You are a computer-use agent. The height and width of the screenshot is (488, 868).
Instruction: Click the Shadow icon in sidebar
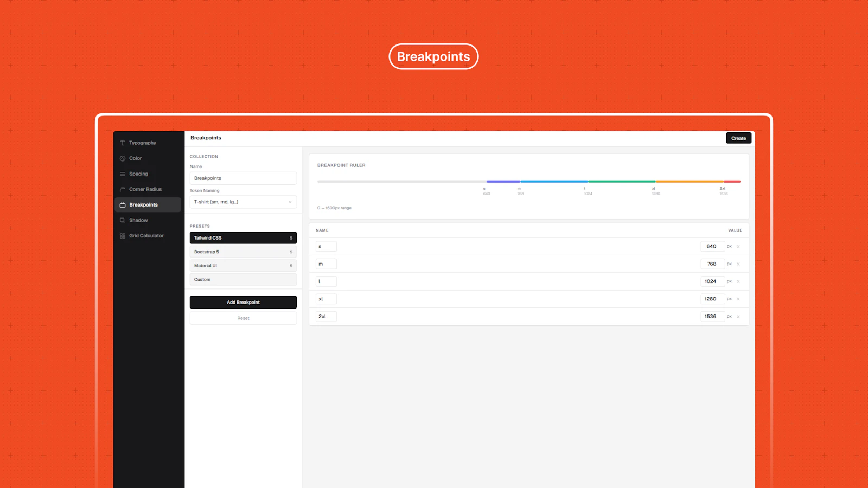coord(123,220)
